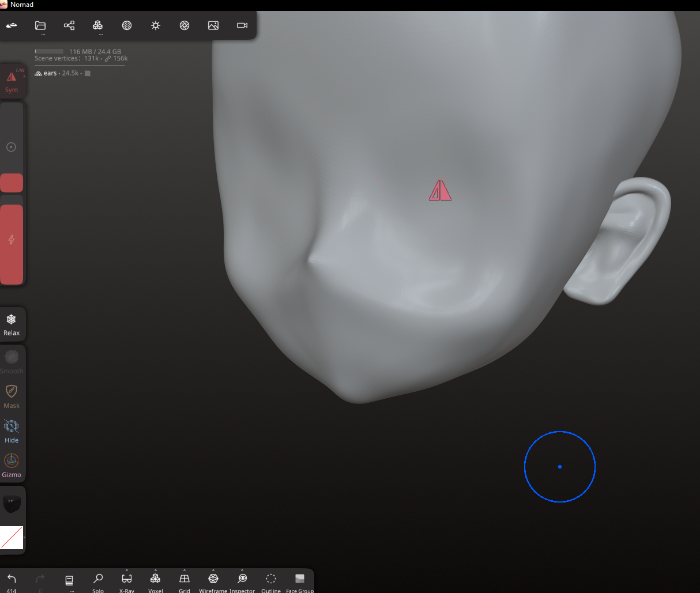Select the Mask tool
Viewport: 700px width, 593px height.
click(12, 396)
